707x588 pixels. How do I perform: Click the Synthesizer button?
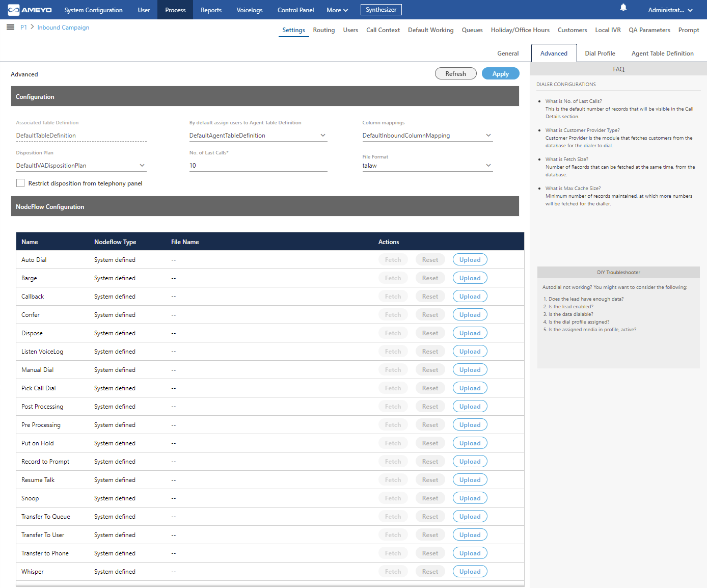point(381,10)
